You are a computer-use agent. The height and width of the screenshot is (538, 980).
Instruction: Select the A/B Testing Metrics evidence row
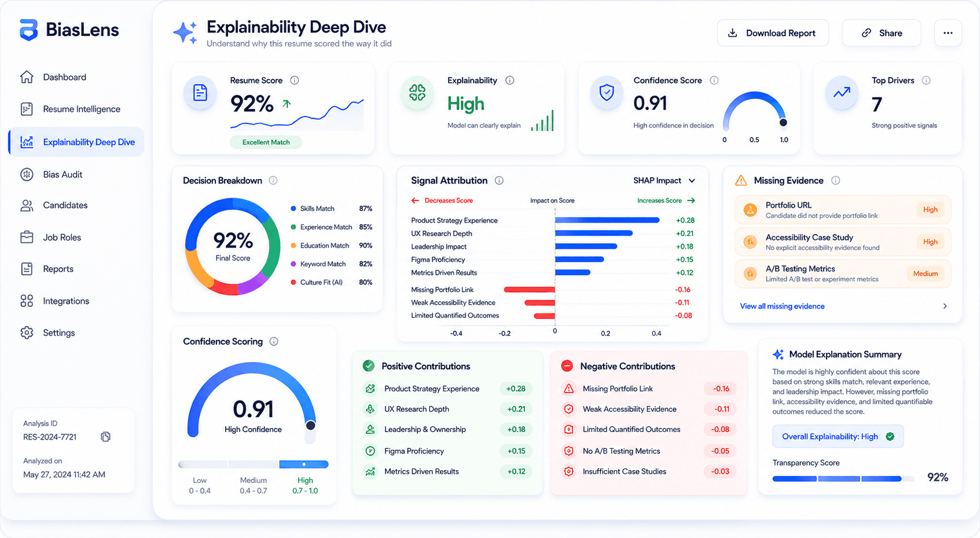pyautogui.click(x=843, y=274)
